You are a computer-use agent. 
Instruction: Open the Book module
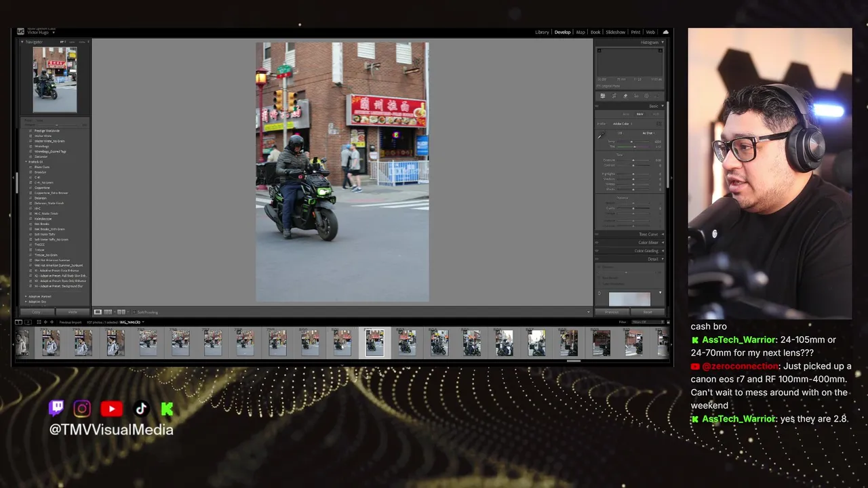595,32
